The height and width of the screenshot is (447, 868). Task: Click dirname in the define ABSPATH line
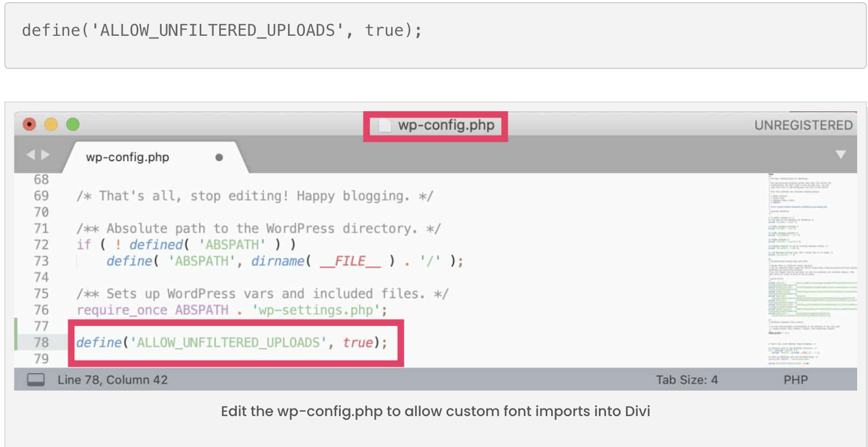(x=277, y=261)
